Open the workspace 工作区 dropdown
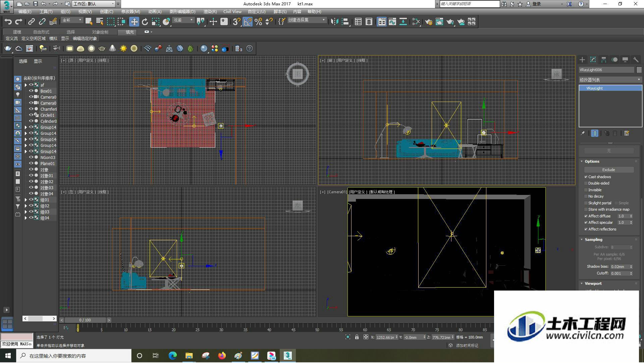This screenshot has height=363, width=644. 94,4
